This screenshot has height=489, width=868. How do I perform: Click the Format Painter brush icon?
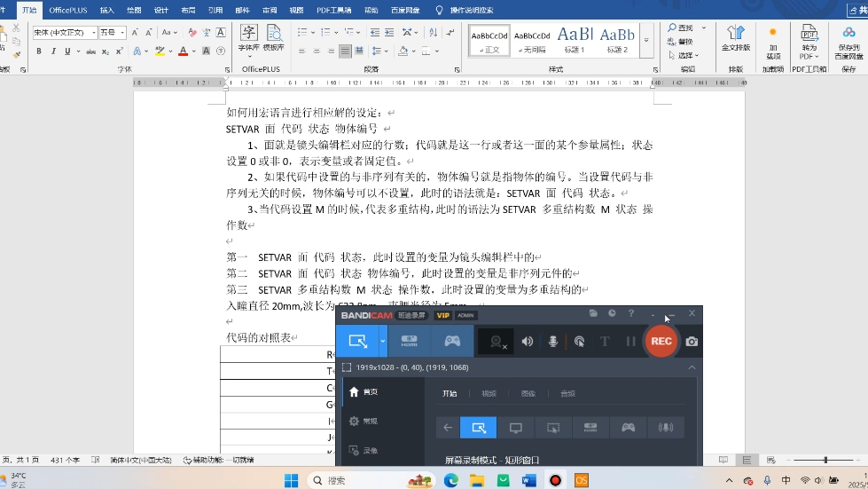(17, 54)
